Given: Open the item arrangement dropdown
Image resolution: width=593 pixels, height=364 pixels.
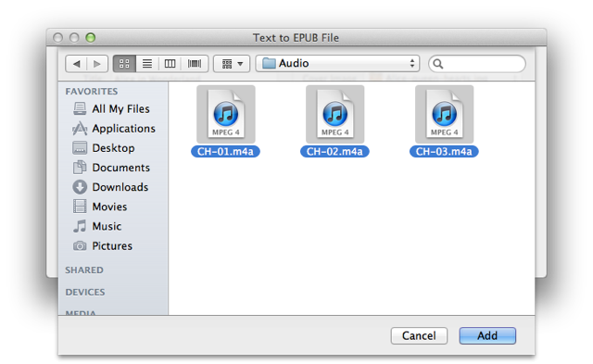Looking at the screenshot, I should pyautogui.click(x=232, y=64).
